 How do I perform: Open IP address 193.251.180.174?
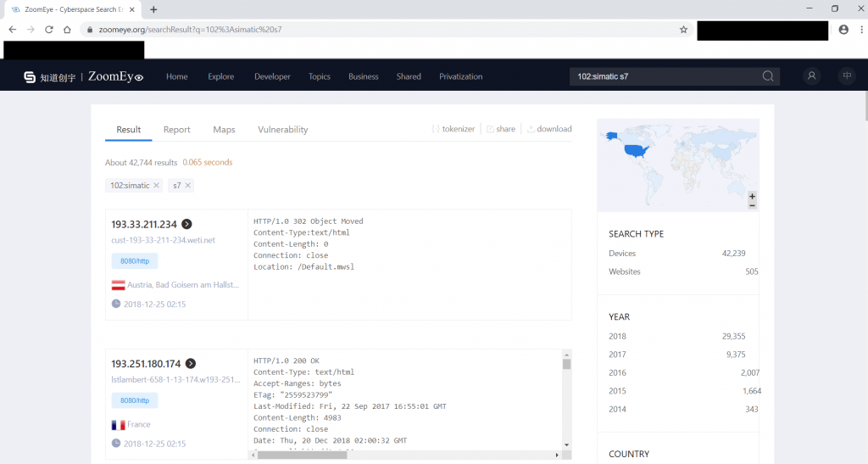click(146, 364)
